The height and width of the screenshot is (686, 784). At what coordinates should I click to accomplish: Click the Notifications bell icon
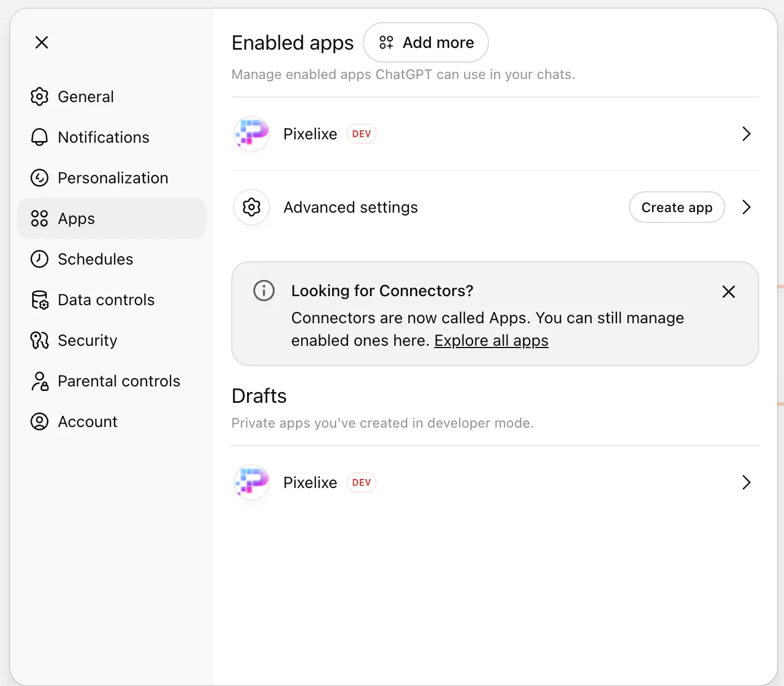[x=39, y=137]
